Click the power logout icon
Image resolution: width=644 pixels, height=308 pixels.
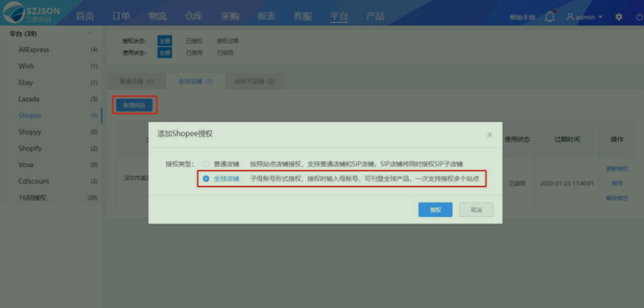[640, 17]
